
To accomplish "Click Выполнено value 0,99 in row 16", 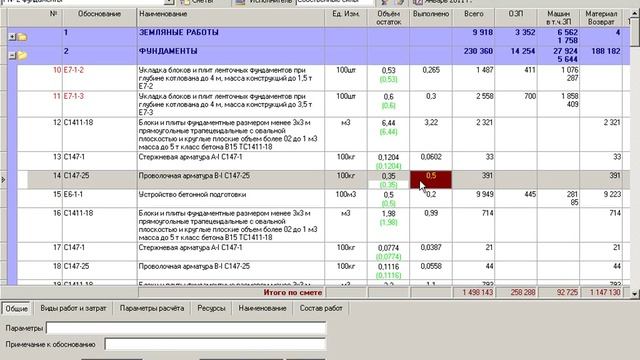I will pos(431,213).
